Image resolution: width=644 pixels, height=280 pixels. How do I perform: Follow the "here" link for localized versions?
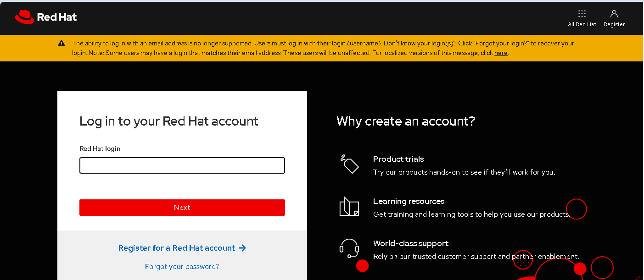pos(501,53)
